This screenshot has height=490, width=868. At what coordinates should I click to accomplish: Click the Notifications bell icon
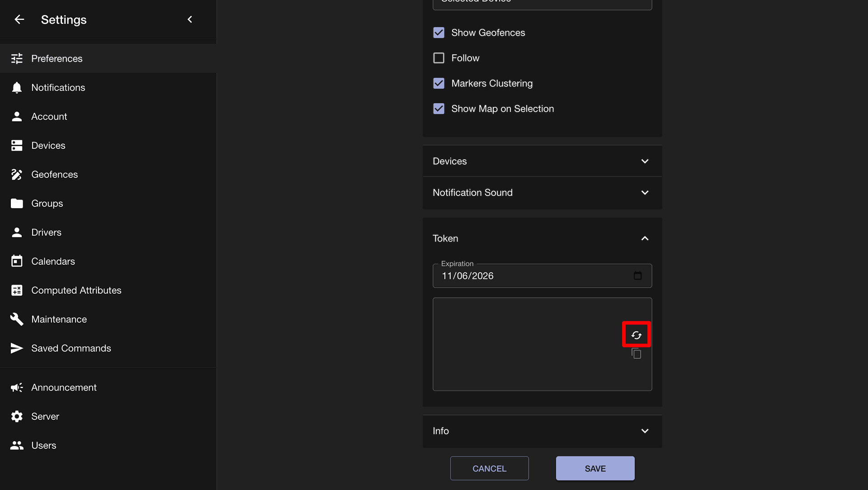click(x=17, y=87)
